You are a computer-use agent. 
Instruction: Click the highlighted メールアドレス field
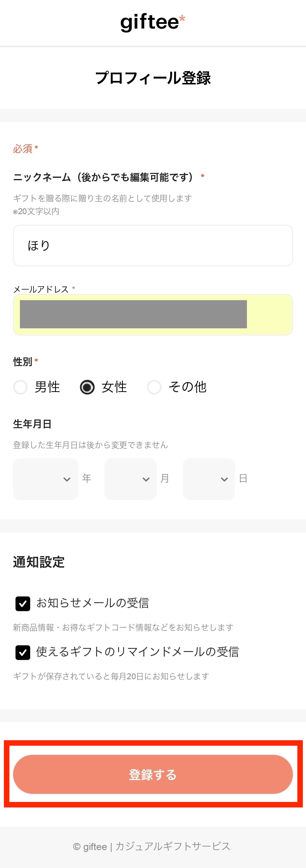tap(153, 315)
